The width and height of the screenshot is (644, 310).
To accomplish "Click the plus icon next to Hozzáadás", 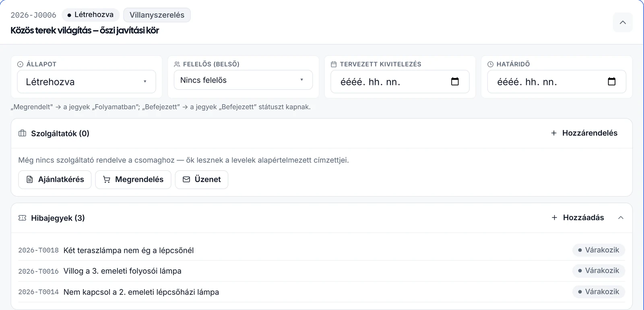I will (x=554, y=218).
